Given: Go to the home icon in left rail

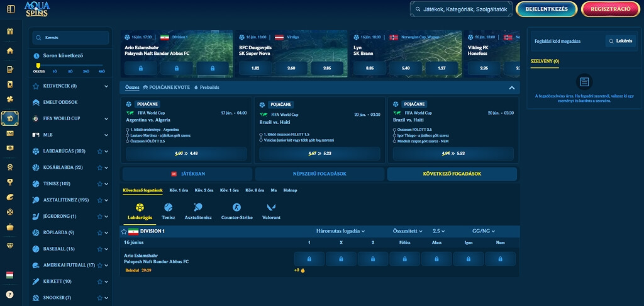Looking at the screenshot, I should click(x=10, y=50).
